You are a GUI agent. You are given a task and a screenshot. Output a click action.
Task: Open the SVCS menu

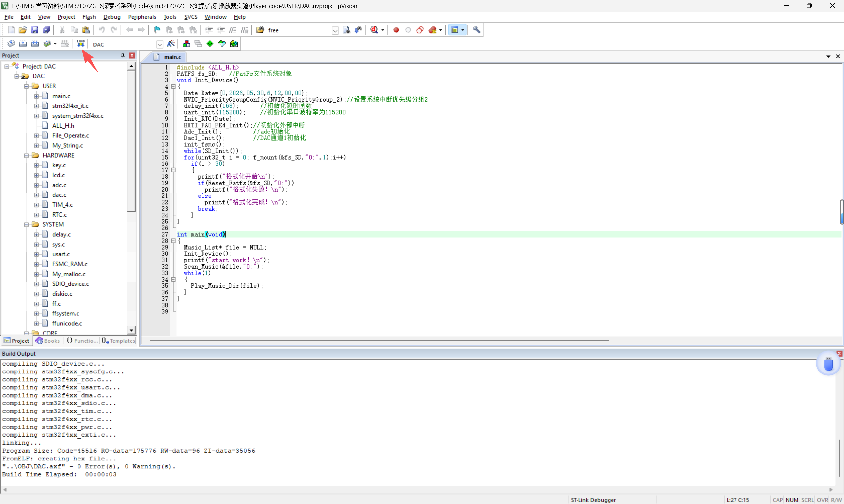[x=191, y=17]
